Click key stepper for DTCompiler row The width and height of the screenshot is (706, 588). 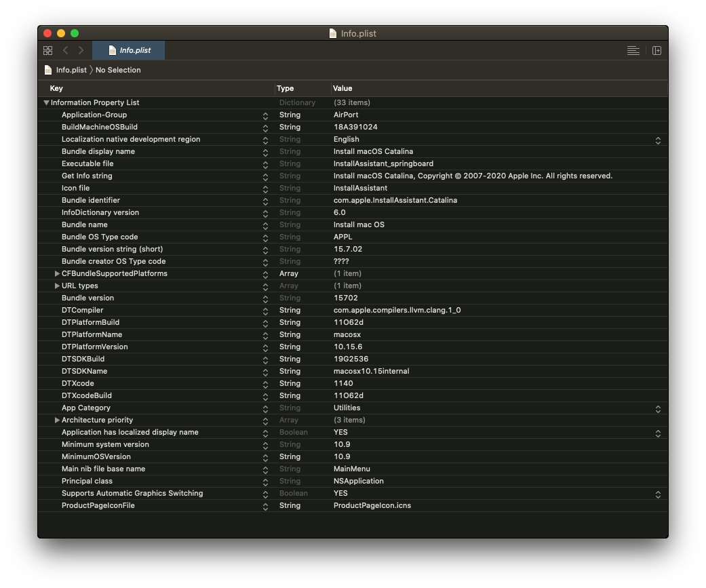click(x=265, y=311)
